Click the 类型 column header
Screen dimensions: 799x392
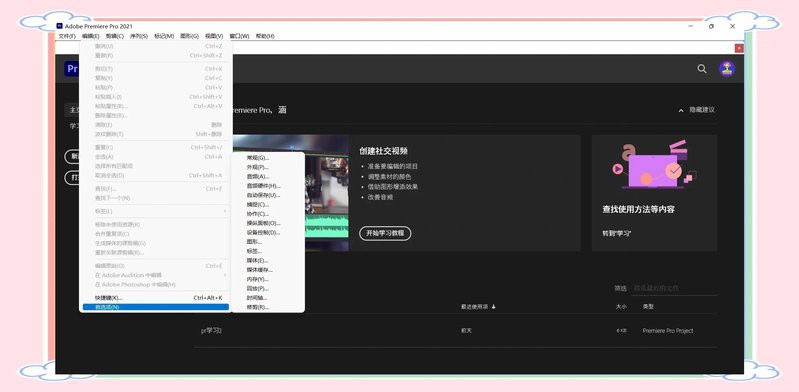click(x=648, y=307)
